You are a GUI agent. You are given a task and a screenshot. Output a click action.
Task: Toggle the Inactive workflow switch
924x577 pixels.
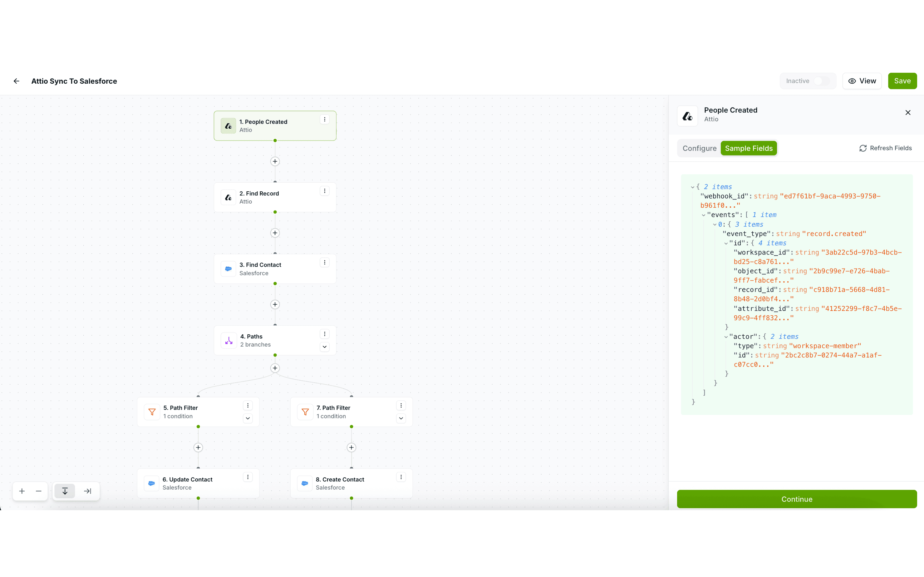(x=821, y=81)
